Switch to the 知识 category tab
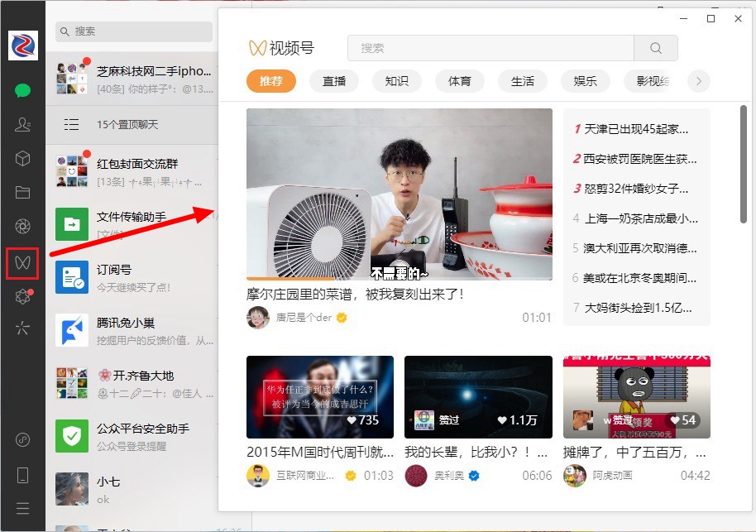The height and width of the screenshot is (532, 756). click(x=396, y=81)
